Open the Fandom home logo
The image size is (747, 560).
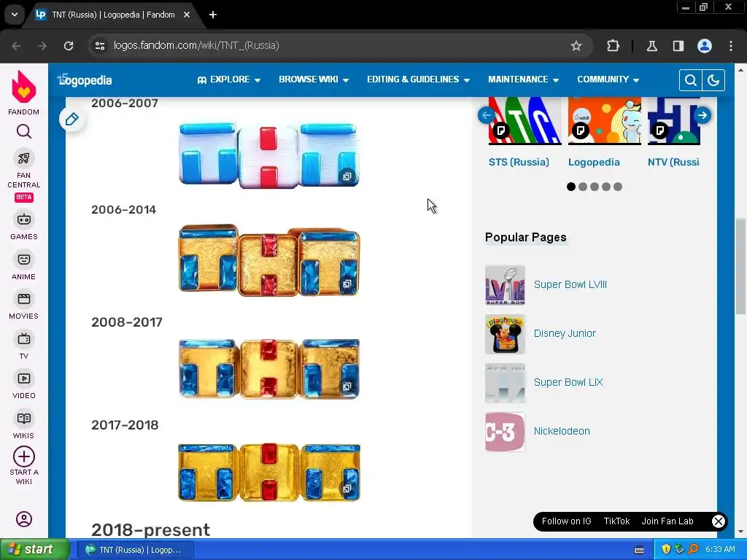tap(24, 87)
